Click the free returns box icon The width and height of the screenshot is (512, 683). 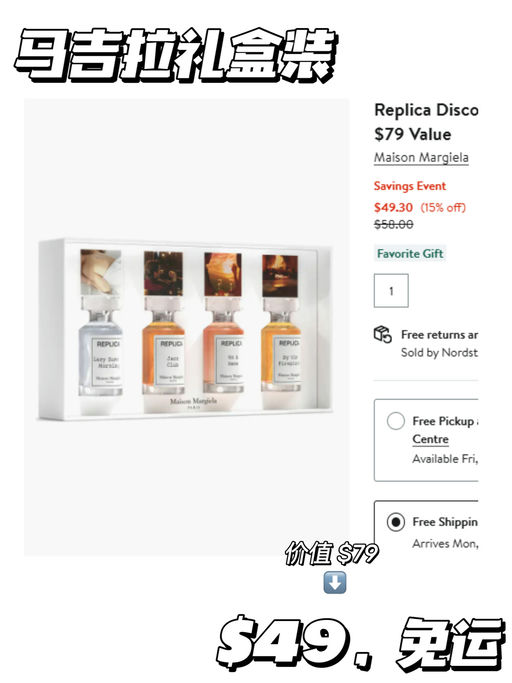[x=383, y=335]
